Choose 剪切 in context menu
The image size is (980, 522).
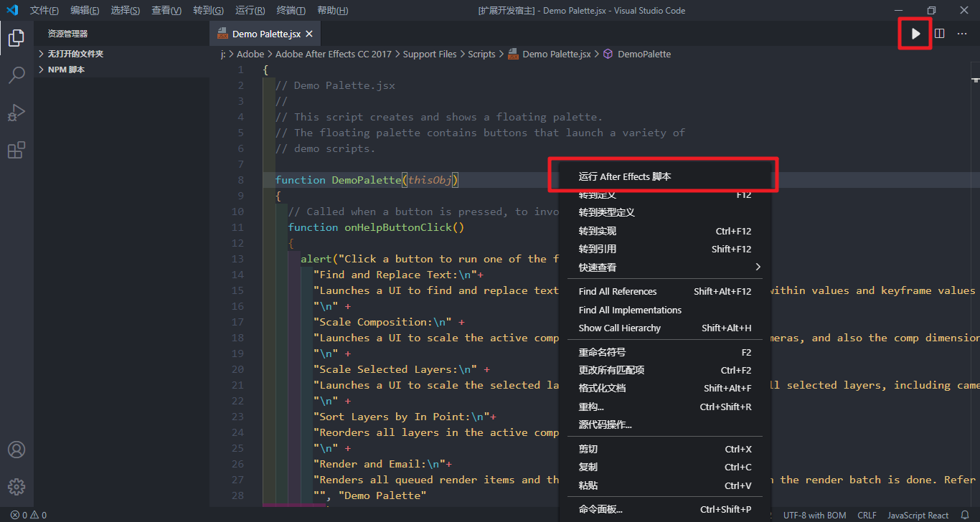tap(665, 449)
